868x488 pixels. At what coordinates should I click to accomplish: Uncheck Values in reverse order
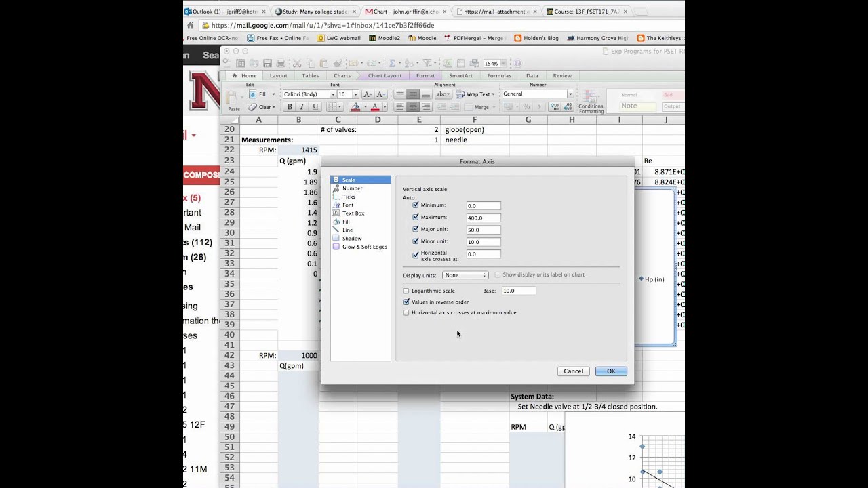pyautogui.click(x=406, y=302)
